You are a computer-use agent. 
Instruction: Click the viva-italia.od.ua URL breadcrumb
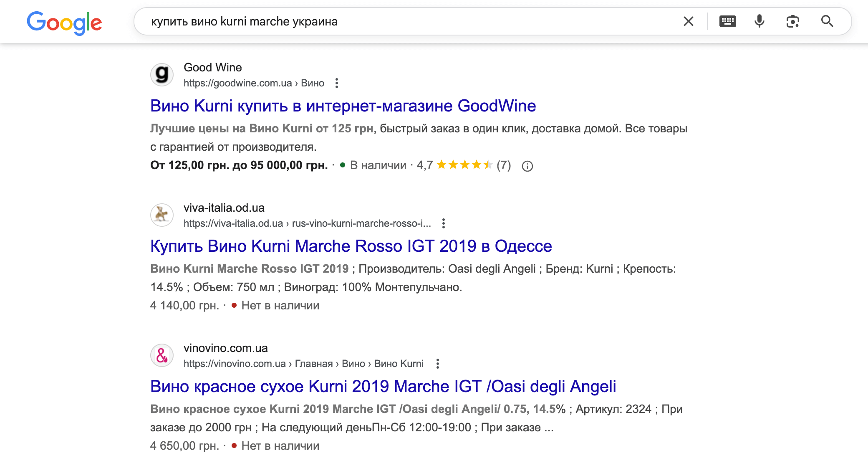coord(307,223)
